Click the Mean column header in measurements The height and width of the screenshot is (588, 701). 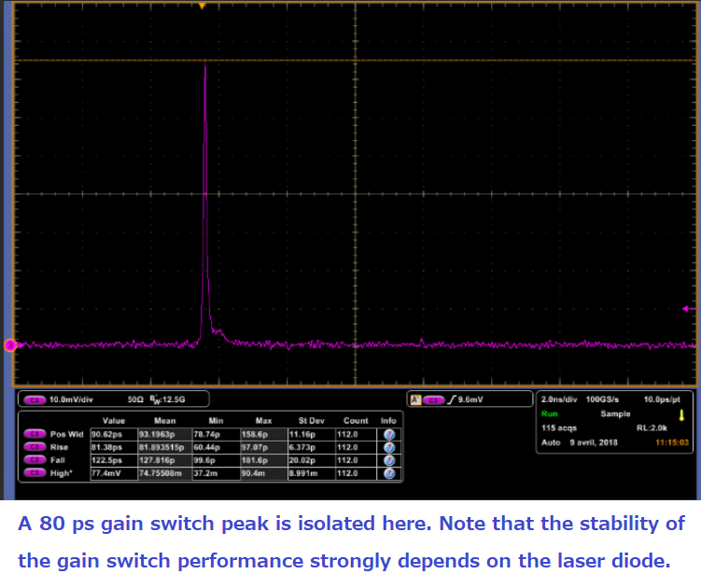coord(162,421)
